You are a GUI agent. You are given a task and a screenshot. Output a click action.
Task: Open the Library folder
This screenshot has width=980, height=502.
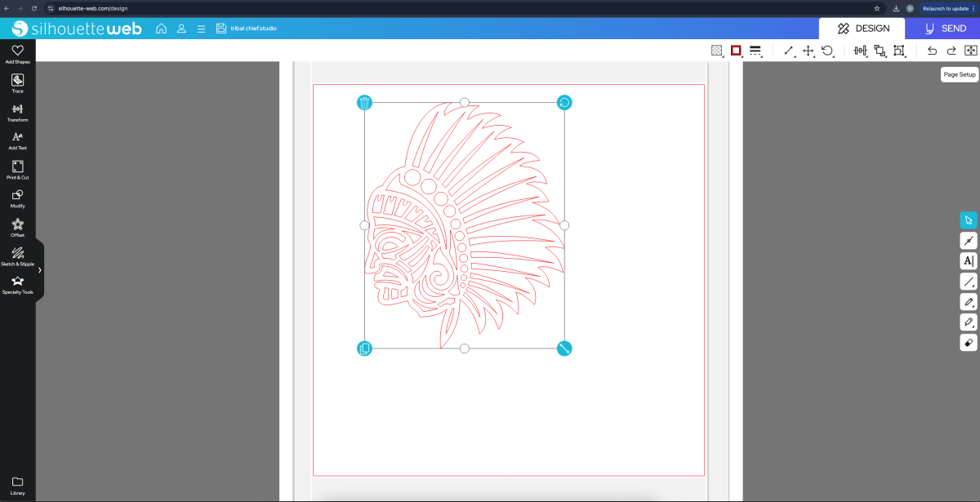pyautogui.click(x=18, y=486)
